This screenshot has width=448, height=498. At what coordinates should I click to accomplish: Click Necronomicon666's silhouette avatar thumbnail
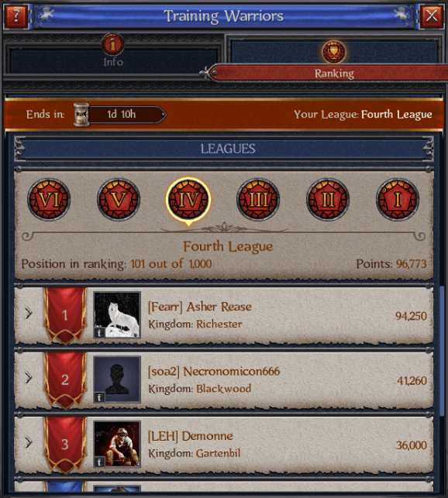pos(117,380)
